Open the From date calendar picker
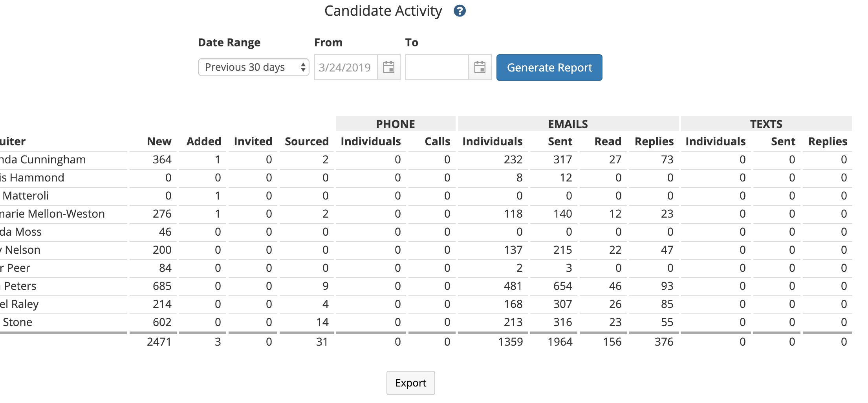This screenshot has height=403, width=868. pos(388,67)
